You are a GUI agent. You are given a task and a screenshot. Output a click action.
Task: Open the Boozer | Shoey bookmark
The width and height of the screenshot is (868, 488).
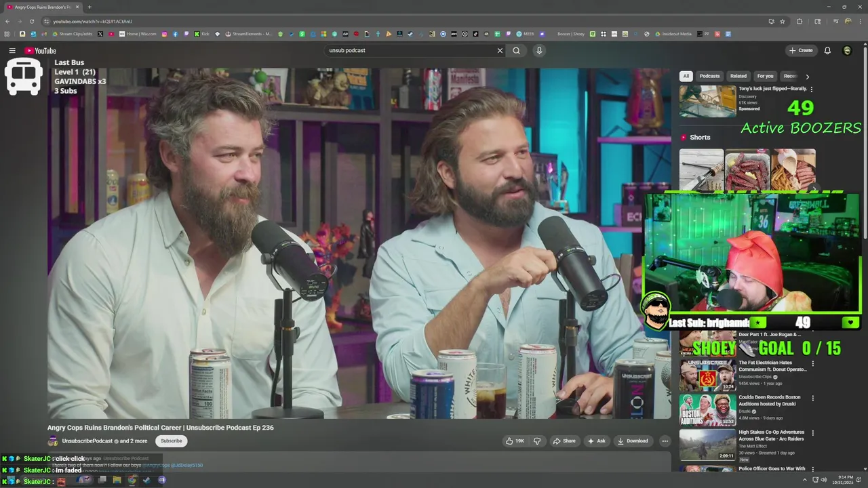[571, 34]
